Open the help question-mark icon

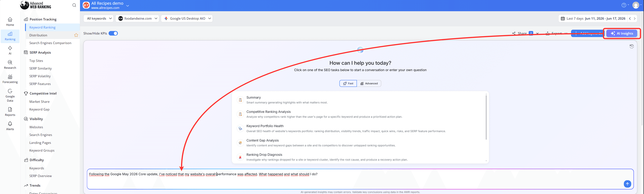point(624,5)
